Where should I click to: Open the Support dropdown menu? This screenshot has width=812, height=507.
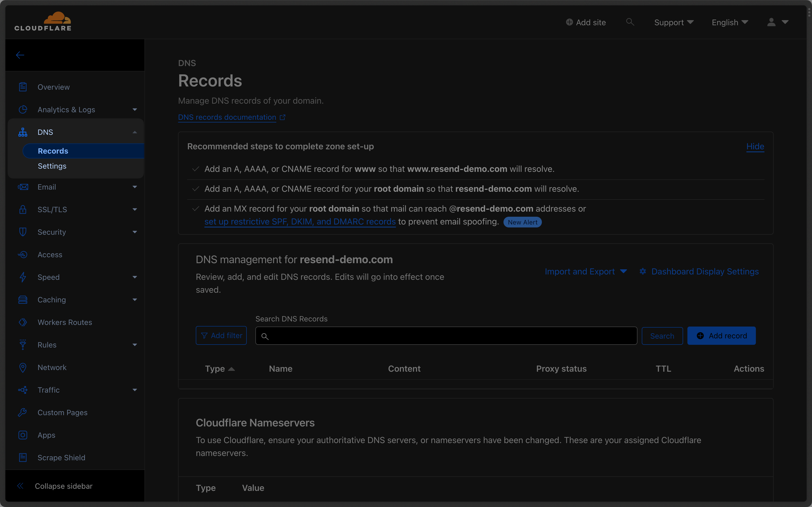(x=674, y=23)
